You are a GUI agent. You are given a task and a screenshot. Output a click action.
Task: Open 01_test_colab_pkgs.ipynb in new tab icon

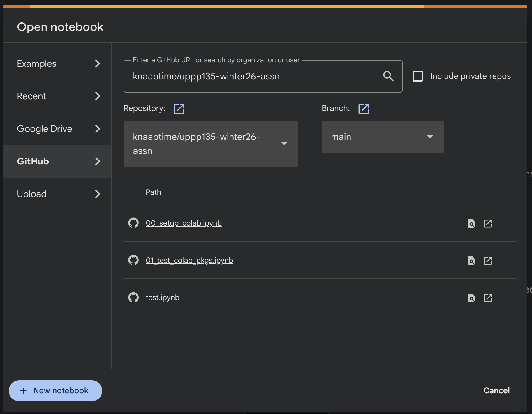pos(488,261)
